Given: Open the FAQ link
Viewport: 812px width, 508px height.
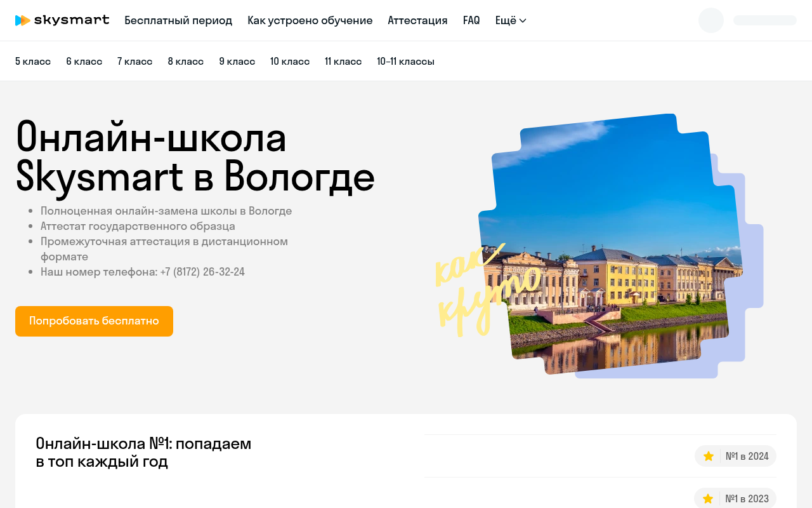Looking at the screenshot, I should [x=471, y=20].
